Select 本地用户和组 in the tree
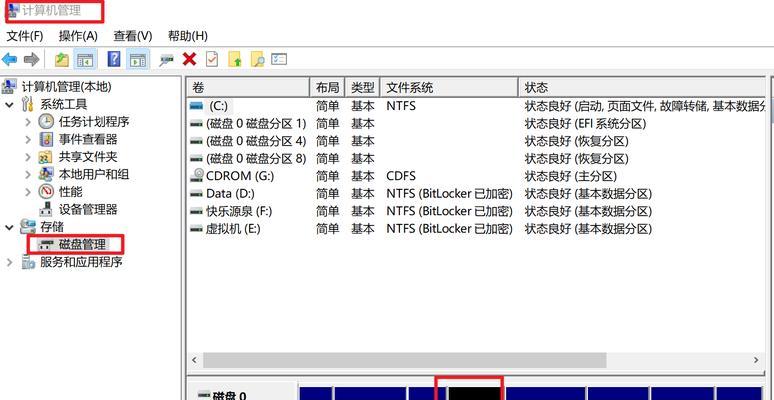 (94, 174)
